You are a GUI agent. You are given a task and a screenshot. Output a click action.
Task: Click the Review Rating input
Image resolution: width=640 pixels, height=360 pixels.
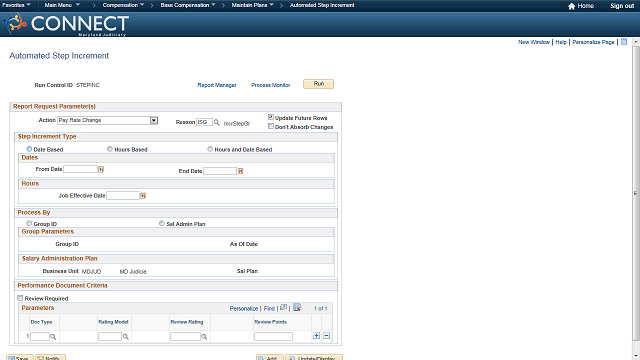click(x=185, y=336)
